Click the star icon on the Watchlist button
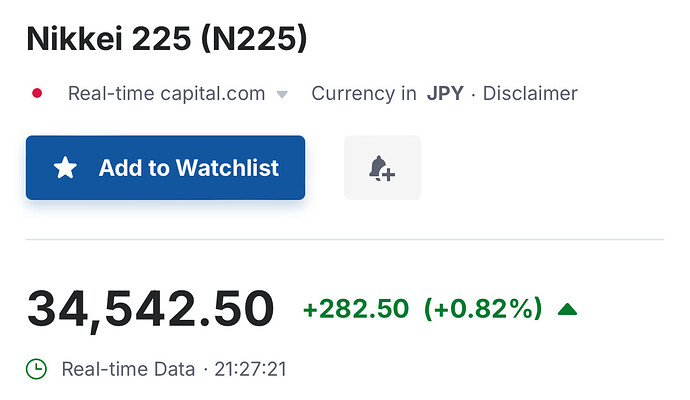 [65, 168]
